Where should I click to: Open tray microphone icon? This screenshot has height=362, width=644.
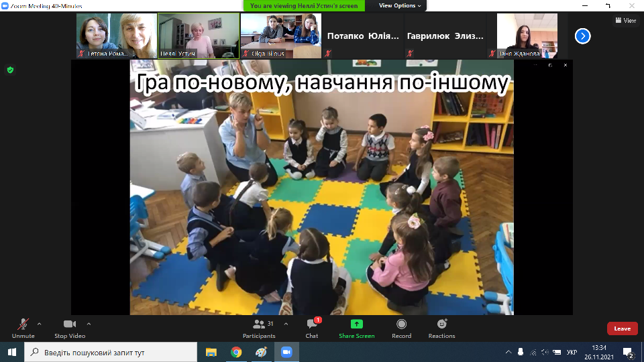click(521, 352)
